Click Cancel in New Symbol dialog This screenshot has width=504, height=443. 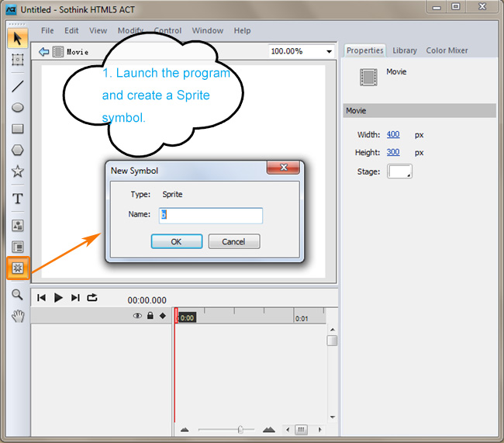[x=234, y=241]
